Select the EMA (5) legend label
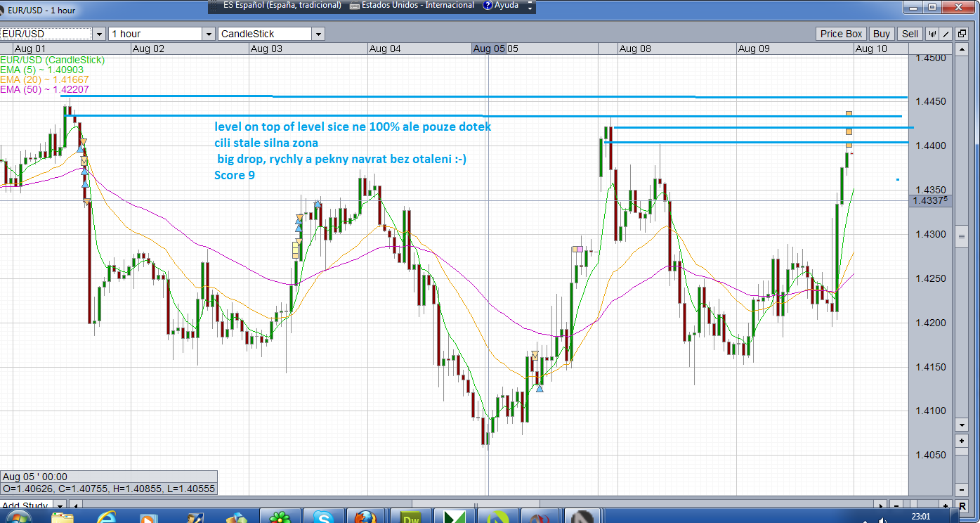This screenshot has width=980, height=523. pyautogui.click(x=42, y=70)
